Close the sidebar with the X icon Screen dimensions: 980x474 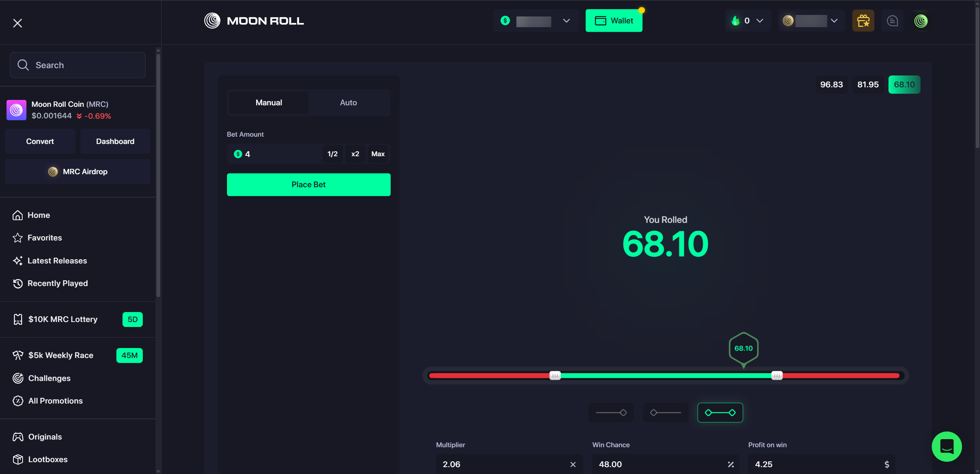click(x=18, y=23)
